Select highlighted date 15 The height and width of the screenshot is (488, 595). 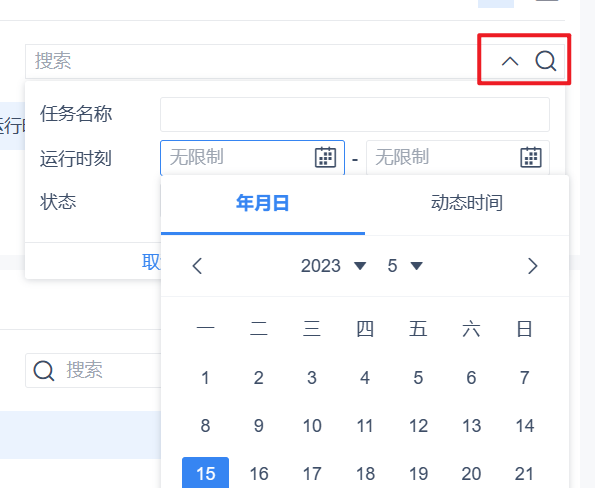[205, 473]
